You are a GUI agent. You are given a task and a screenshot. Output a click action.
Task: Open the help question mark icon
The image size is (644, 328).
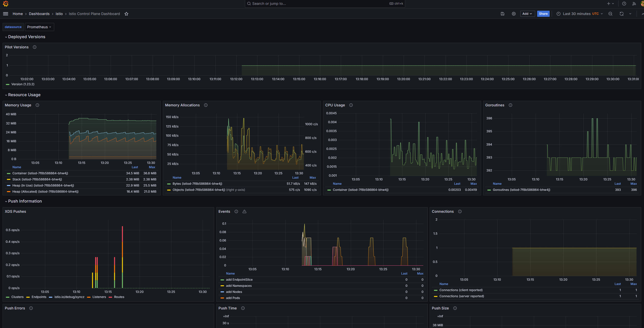click(x=624, y=4)
